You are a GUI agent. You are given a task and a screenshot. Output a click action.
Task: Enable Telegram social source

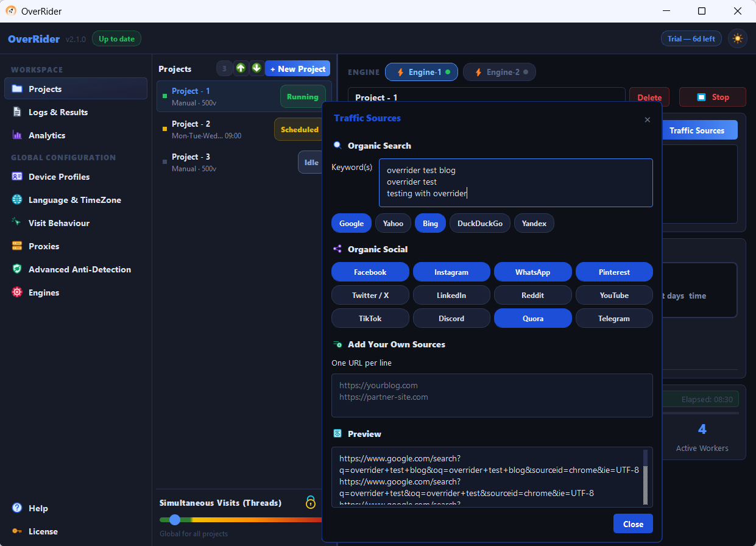point(614,319)
